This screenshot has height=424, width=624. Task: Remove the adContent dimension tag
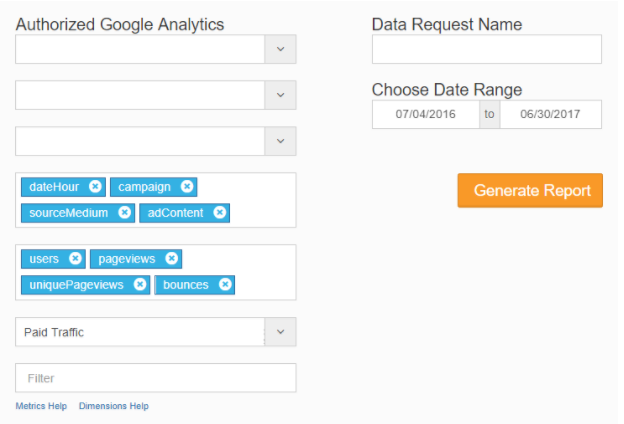tap(220, 213)
